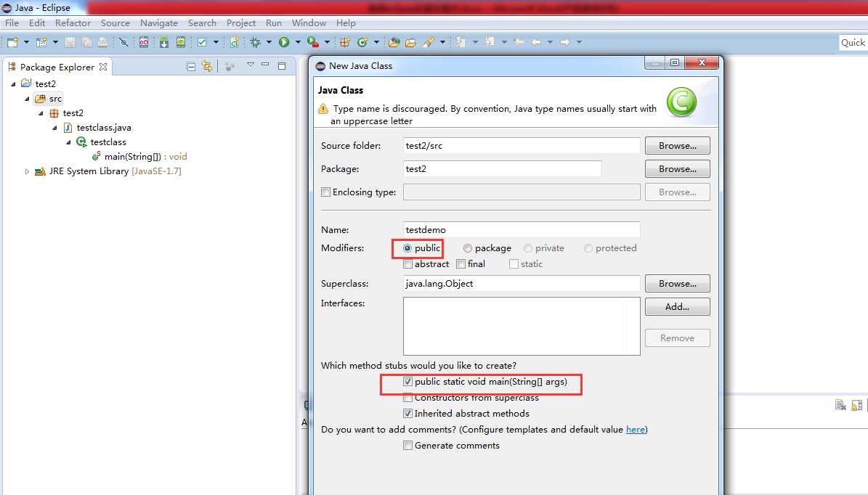Open the External Tools dropdown arrow

coord(327,42)
